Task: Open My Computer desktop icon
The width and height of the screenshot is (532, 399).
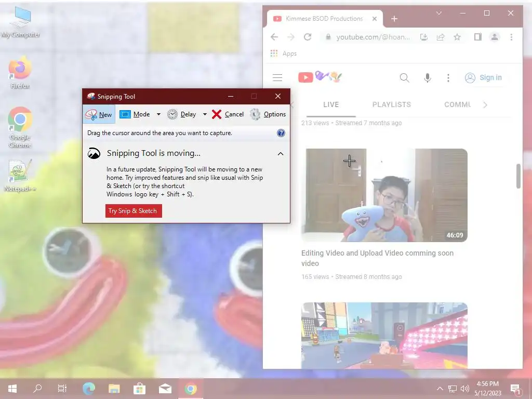Action: (20, 22)
